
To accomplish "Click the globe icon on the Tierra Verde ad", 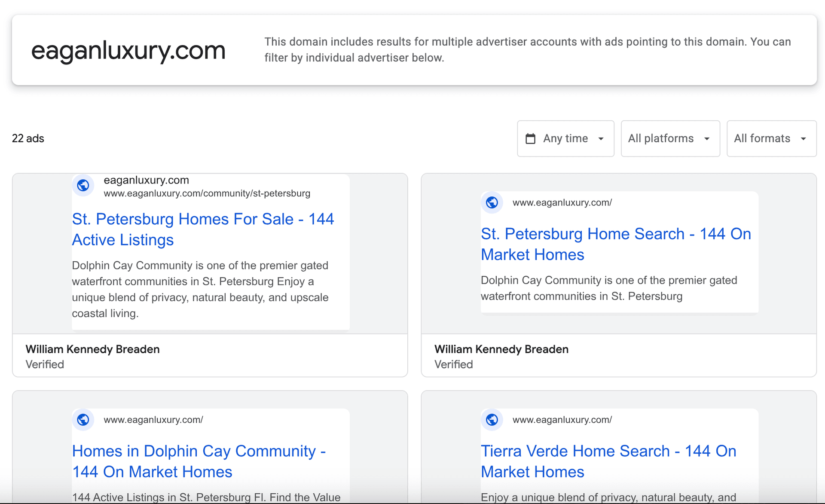I will pos(492,420).
